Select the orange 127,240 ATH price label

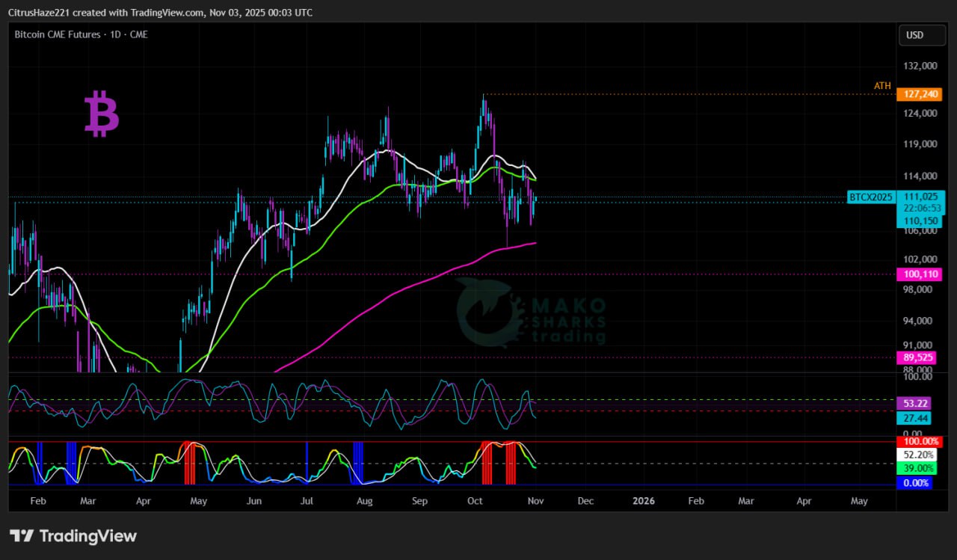click(x=920, y=94)
